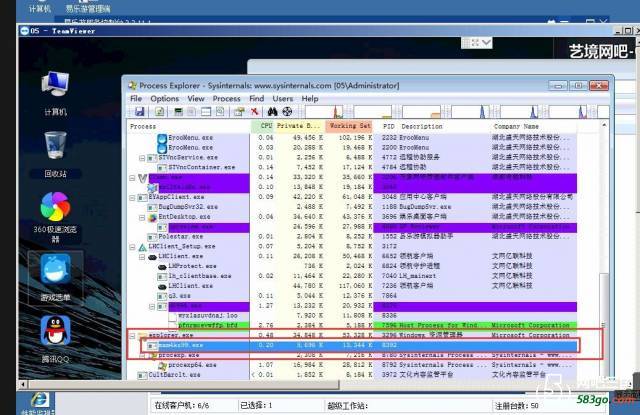Screen dimensions: 640x415
Task: Sort by the Private Bytes column header
Action: pos(300,126)
